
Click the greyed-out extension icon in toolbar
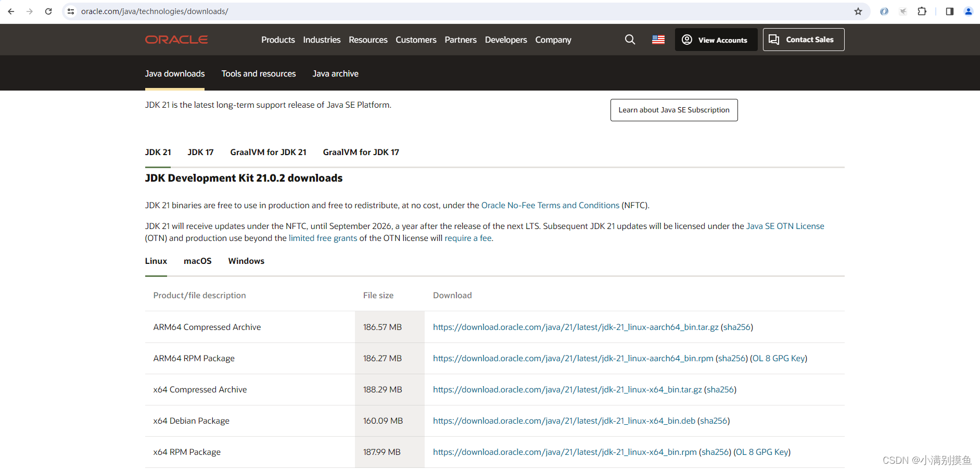[x=903, y=11]
